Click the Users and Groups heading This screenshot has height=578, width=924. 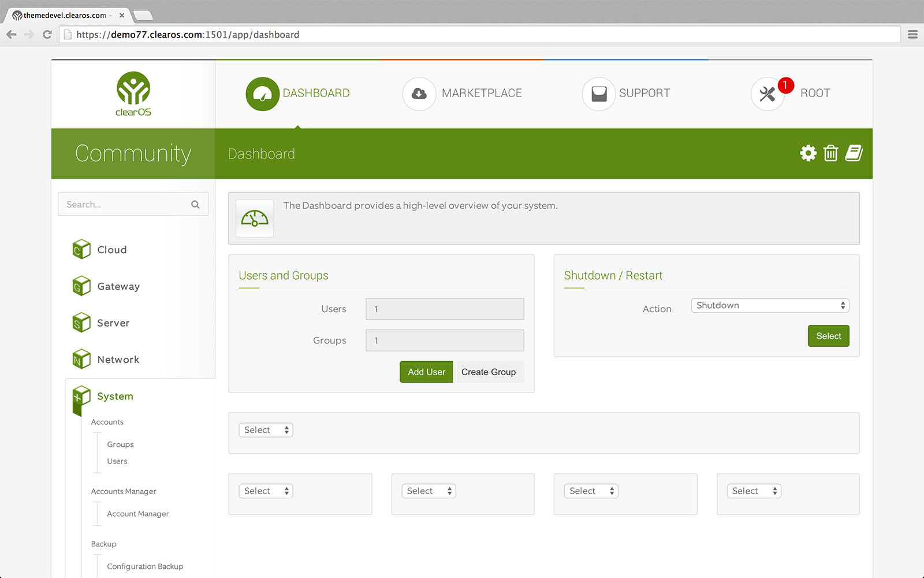284,276
